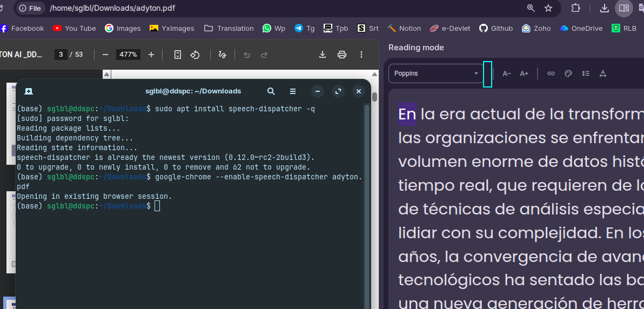Rotate the PDF counterclockwise

195,55
